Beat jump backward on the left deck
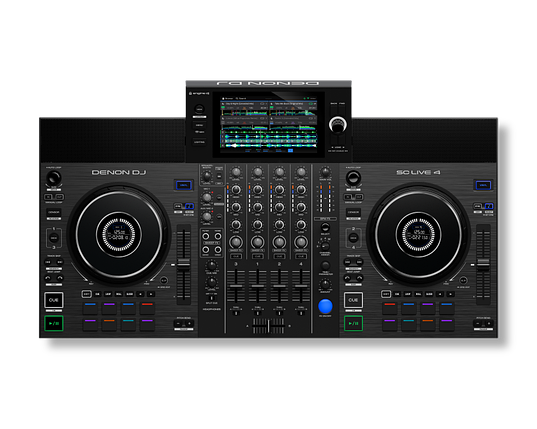Screen dimensions: 537x429 click(48, 278)
